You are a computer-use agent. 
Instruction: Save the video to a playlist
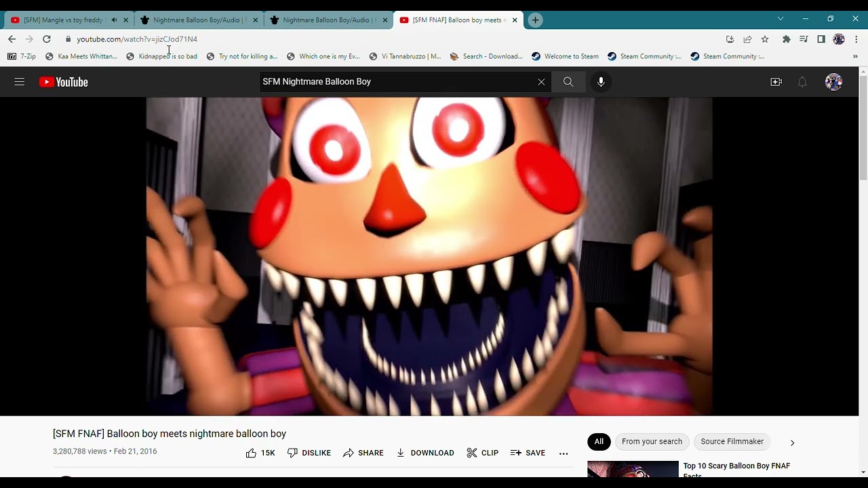[528, 453]
